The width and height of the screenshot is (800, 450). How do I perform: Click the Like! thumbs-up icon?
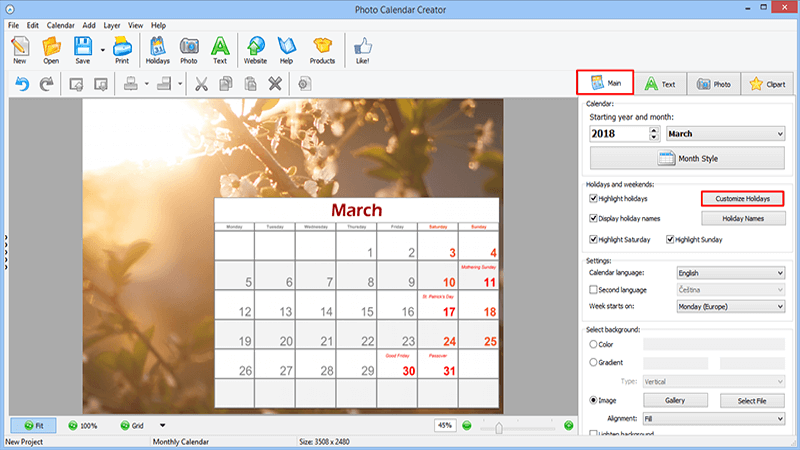click(x=363, y=50)
